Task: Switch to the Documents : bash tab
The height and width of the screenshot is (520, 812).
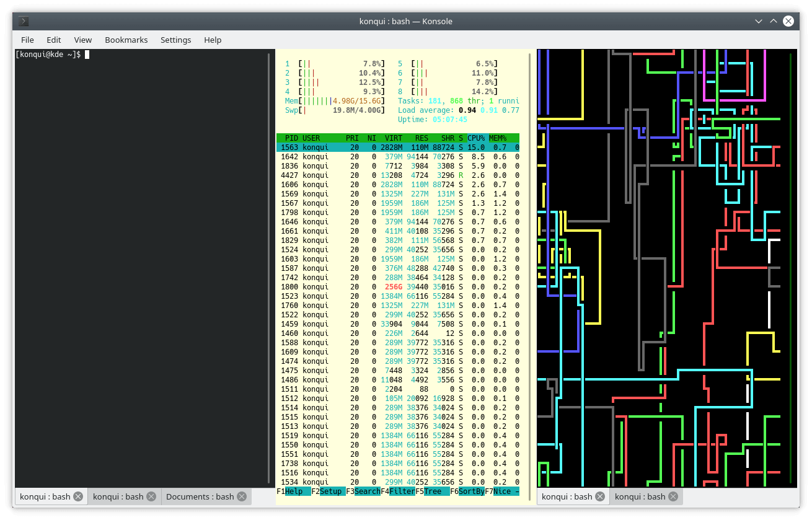Action: click(200, 496)
